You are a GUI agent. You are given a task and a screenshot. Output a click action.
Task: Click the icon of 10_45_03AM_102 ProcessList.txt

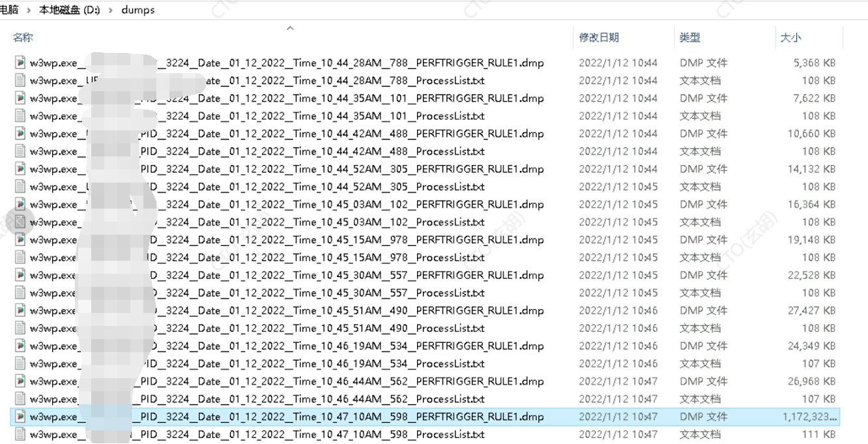coord(20,222)
